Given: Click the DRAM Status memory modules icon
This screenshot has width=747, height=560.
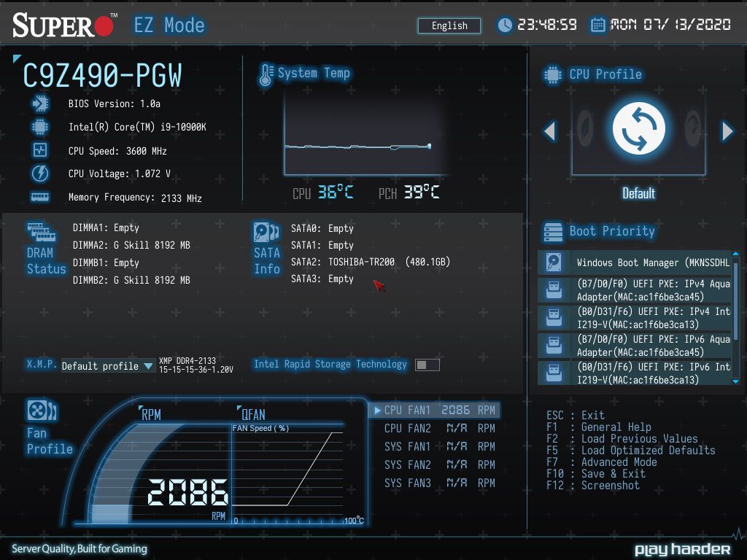Looking at the screenshot, I should (x=41, y=231).
